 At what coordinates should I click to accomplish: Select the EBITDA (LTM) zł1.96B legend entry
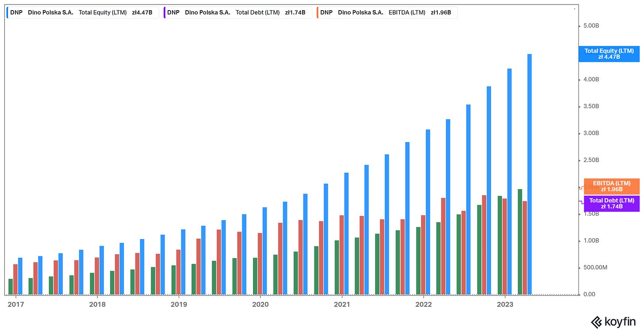[387, 12]
